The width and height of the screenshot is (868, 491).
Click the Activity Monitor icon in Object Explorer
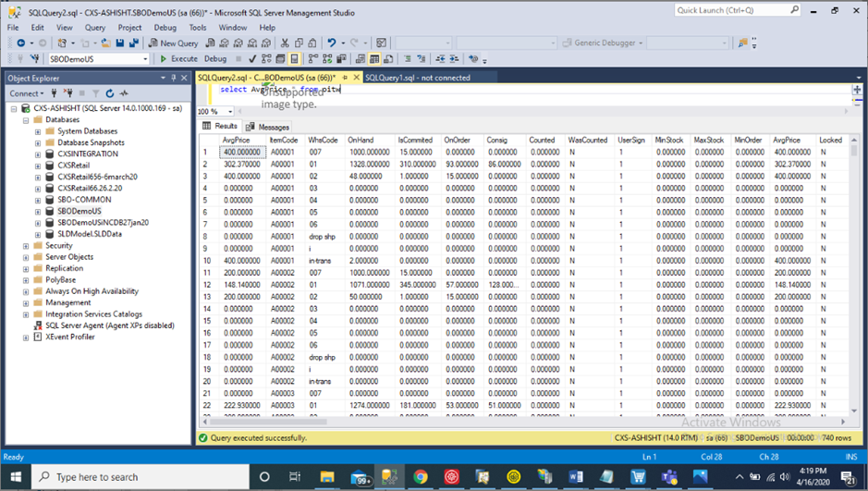point(124,93)
